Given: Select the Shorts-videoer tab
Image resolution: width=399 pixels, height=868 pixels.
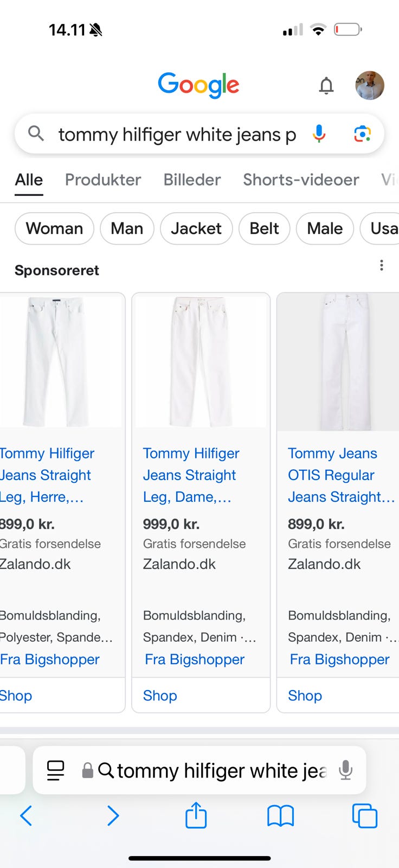Looking at the screenshot, I should click(301, 180).
